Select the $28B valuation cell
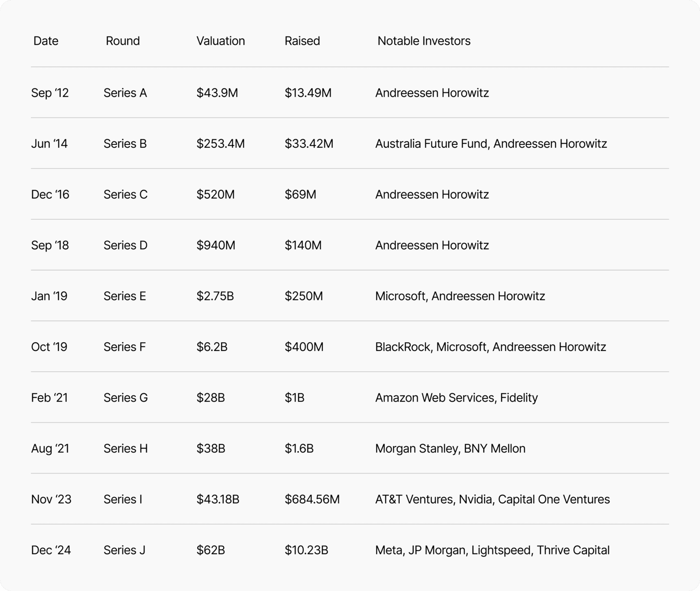Screen dimensions: 700x591 (210, 398)
